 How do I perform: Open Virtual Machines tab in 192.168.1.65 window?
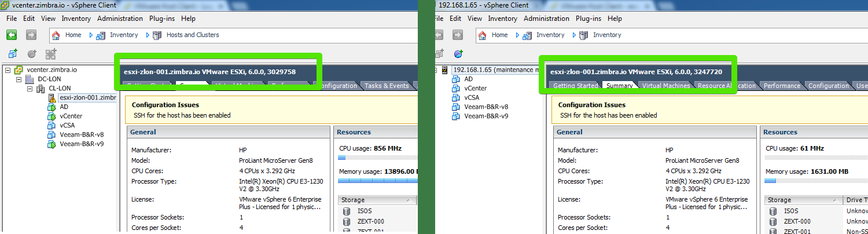pyautogui.click(x=666, y=86)
